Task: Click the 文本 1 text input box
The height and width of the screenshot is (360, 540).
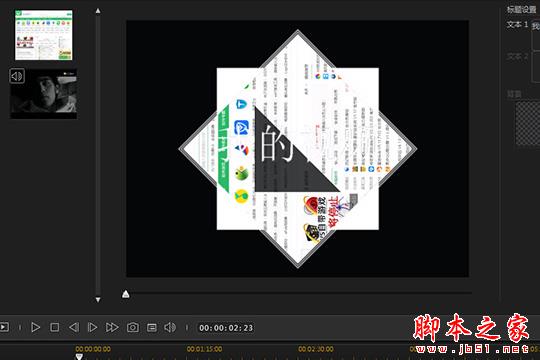Action: point(536,34)
